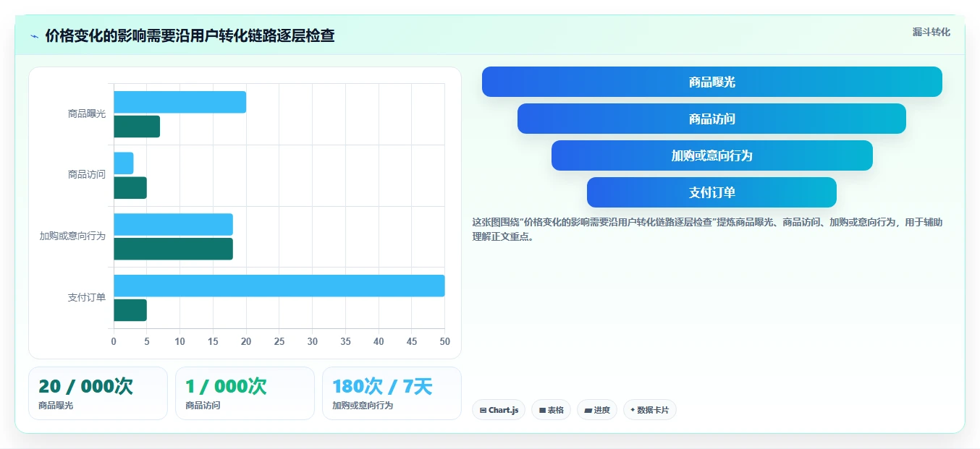980x449 pixels.
Task: Open the 1 / 000次 商品访问 card
Action: (x=245, y=393)
